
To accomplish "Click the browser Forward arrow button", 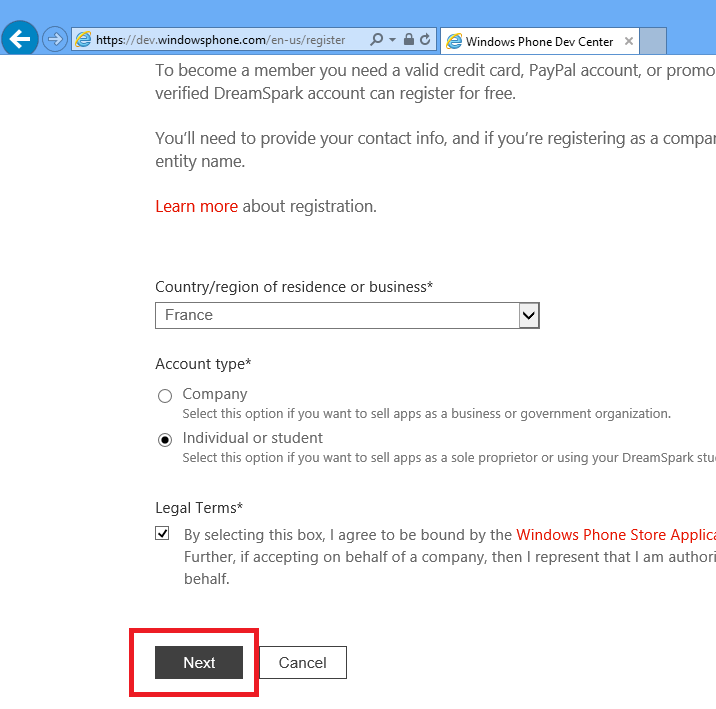I will click(x=55, y=39).
